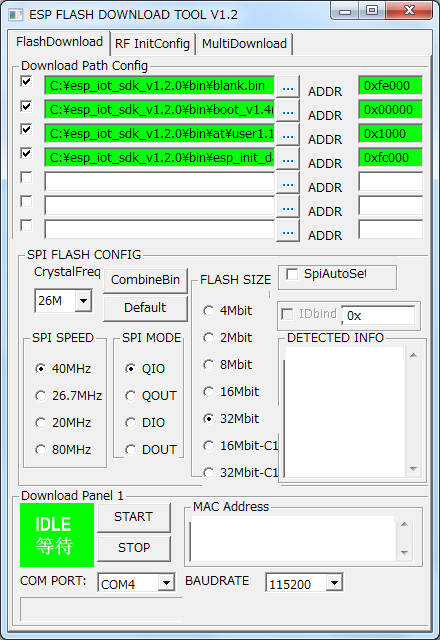Maximize the ESP Flash Download Tool window
Screen dimensions: 440x640
tap(372, 11)
